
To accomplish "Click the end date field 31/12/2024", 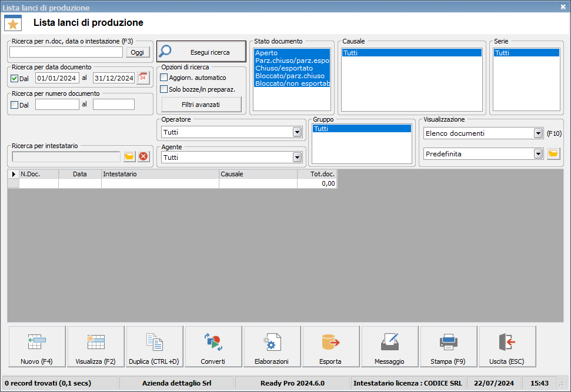I will tap(114, 78).
